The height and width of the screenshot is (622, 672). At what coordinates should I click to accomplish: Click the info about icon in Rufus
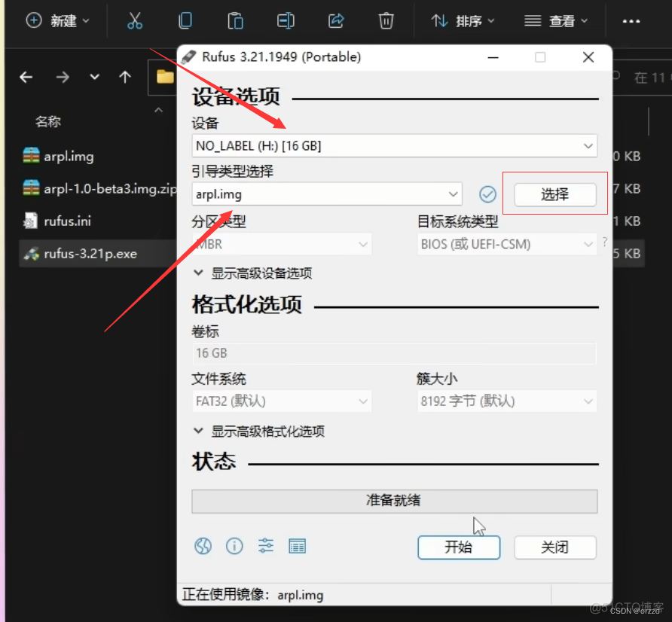(234, 546)
